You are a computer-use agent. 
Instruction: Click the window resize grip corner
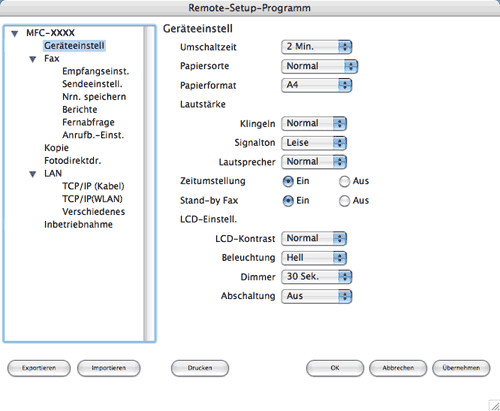pyautogui.click(x=494, y=405)
